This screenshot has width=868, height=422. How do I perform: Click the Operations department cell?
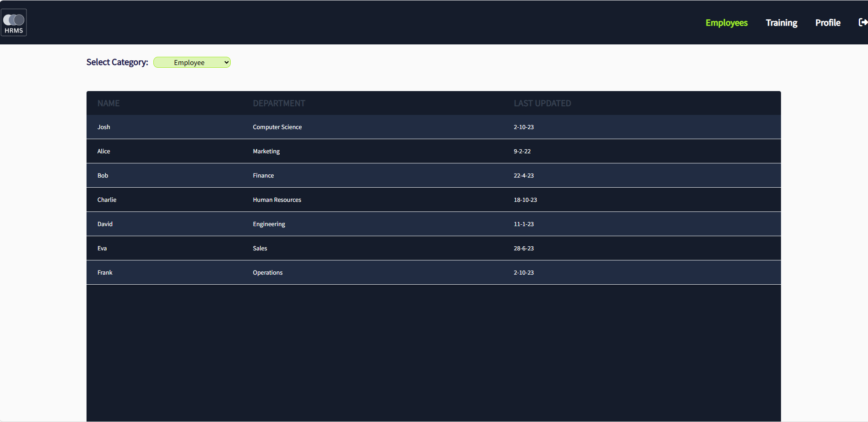click(x=268, y=273)
